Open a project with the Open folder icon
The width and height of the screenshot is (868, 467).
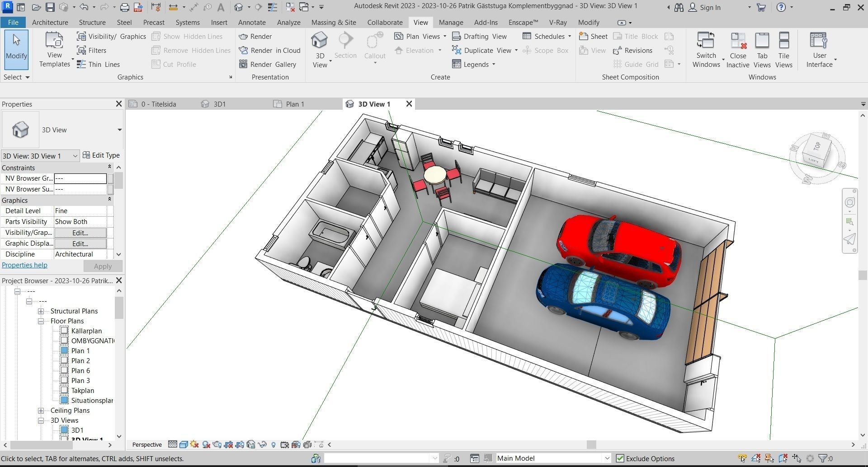click(37, 7)
